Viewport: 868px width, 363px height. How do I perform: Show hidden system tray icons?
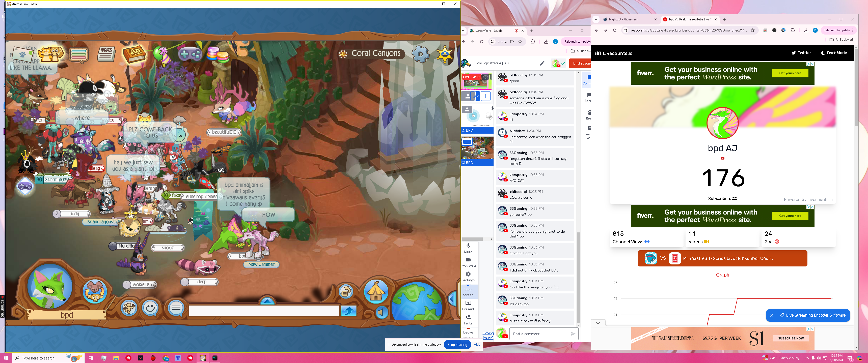pos(807,358)
